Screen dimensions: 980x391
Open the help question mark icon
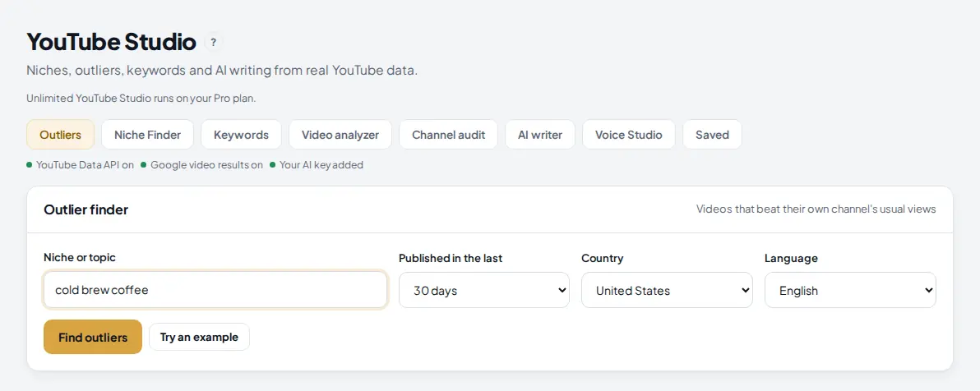coord(213,43)
